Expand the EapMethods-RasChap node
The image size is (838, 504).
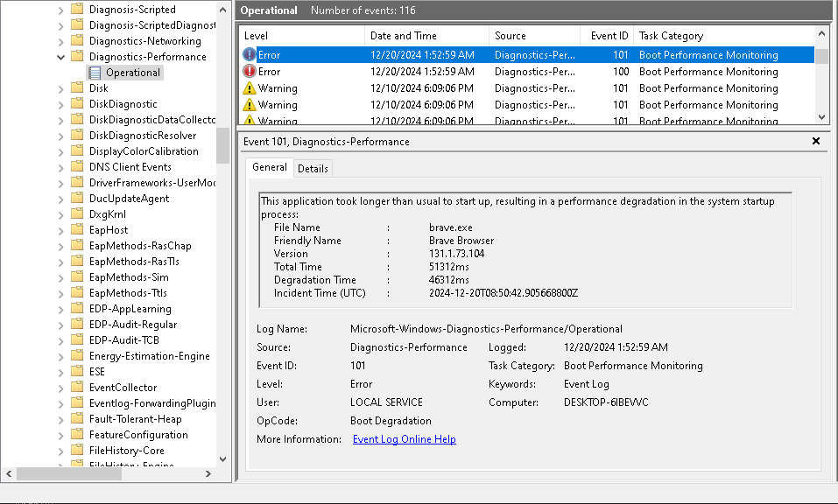click(x=60, y=246)
